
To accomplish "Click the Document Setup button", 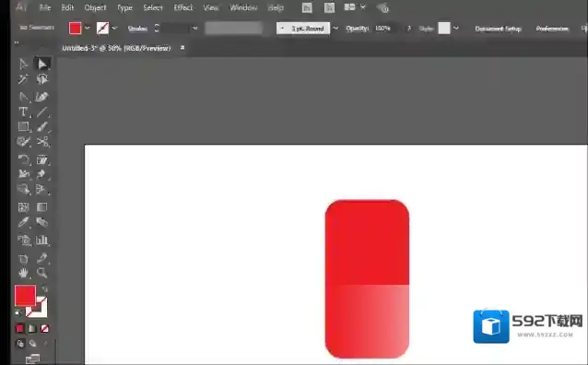I will point(498,29).
